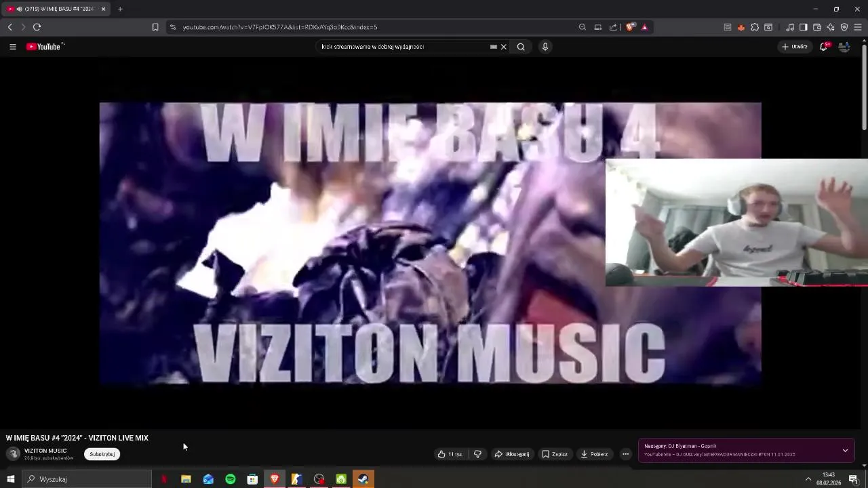Open Outlook from the taskbar
868x488 pixels.
pyautogui.click(x=208, y=479)
